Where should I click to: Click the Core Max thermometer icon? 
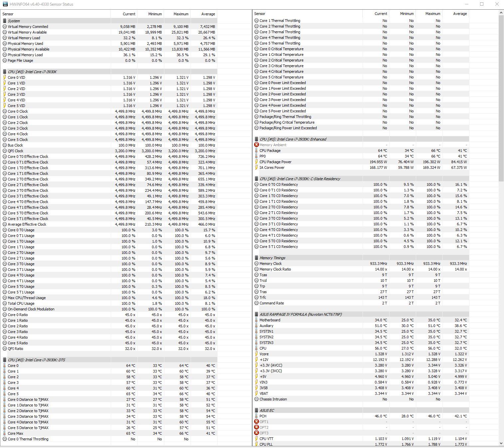point(5,433)
